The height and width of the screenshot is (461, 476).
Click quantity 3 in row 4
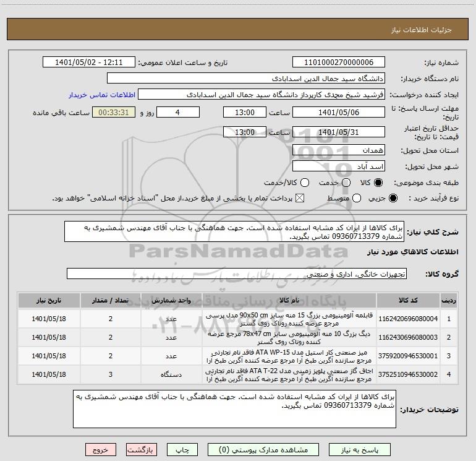(x=111, y=374)
